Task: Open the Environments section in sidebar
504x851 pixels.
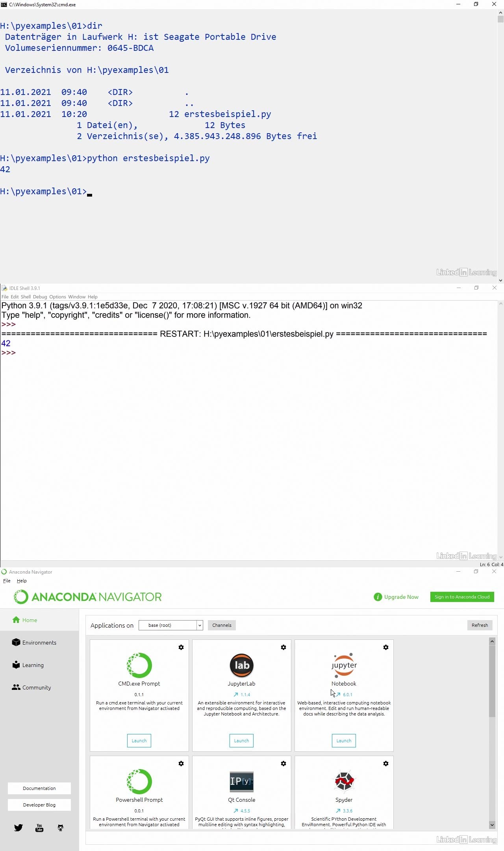Action: tap(39, 643)
